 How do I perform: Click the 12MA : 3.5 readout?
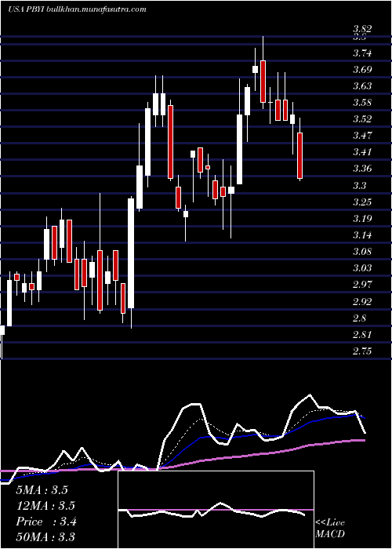(x=45, y=506)
